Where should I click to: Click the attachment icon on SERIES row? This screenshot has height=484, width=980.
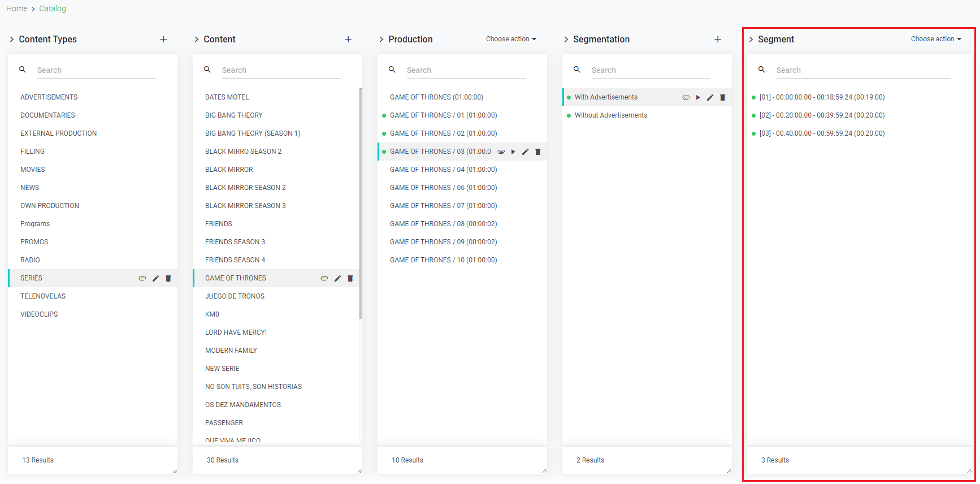coord(142,278)
